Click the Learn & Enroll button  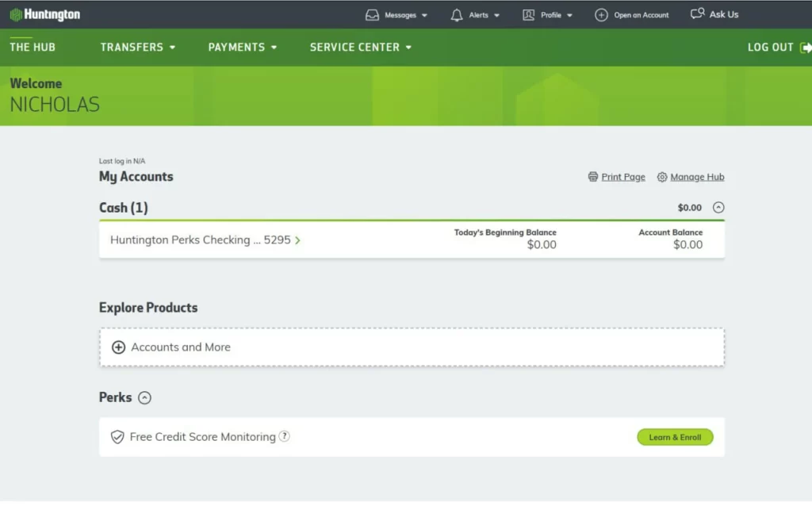(675, 437)
